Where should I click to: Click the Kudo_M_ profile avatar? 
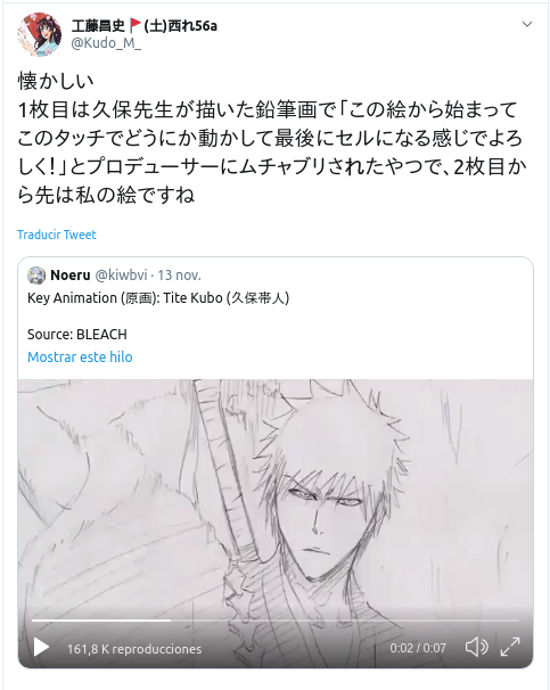tap(39, 34)
